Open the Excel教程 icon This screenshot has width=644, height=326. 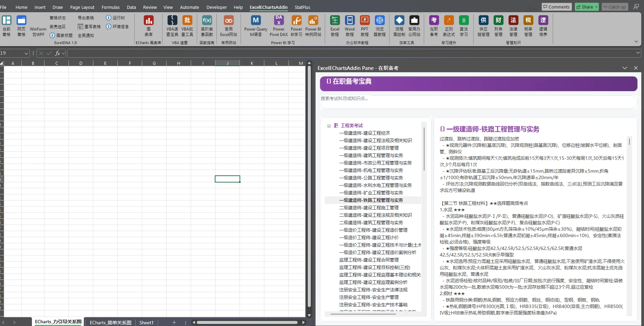tap(335, 20)
